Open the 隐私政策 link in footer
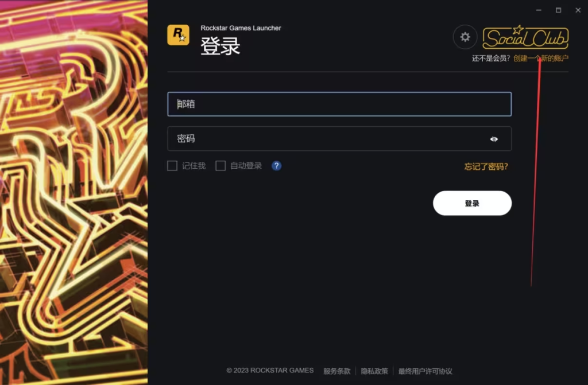Image resolution: width=588 pixels, height=385 pixels. (x=374, y=371)
